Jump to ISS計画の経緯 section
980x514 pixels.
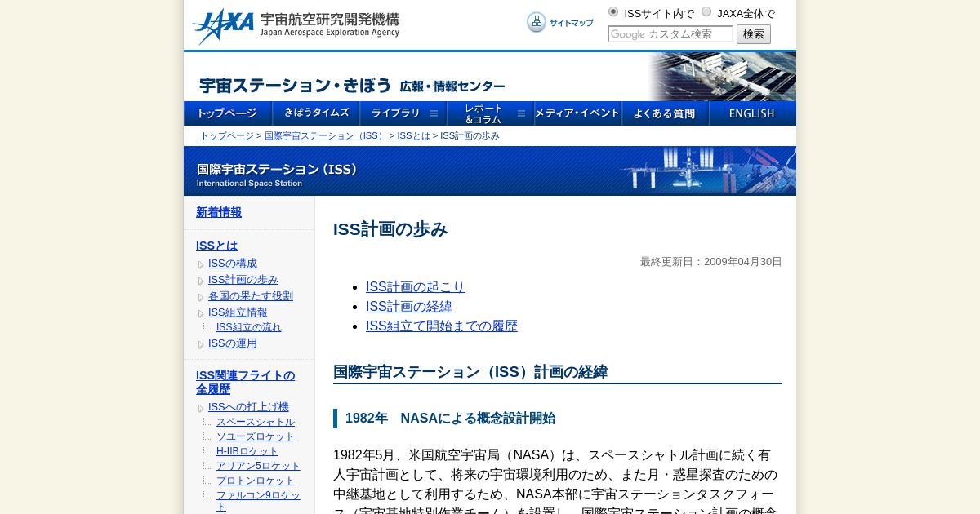click(409, 307)
